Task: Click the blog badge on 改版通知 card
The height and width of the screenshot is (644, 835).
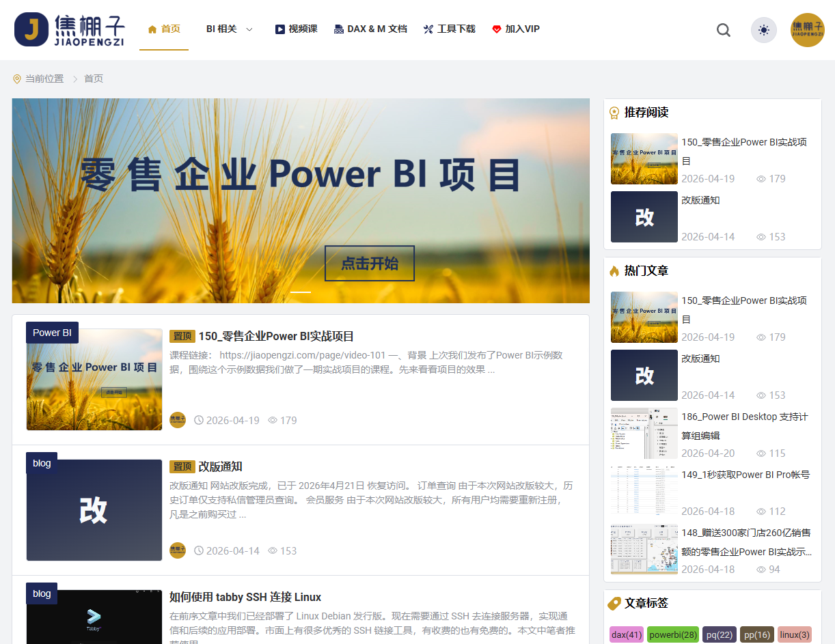Action: point(42,463)
